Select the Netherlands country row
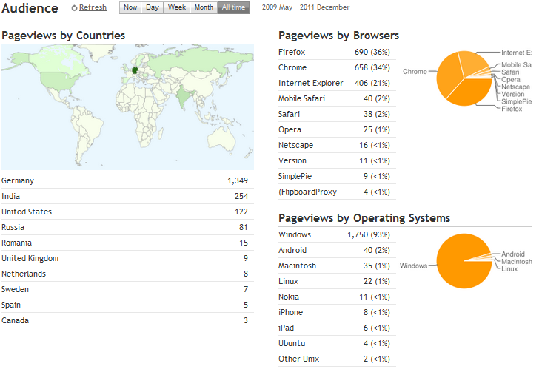The height and width of the screenshot is (392, 542). point(127,274)
